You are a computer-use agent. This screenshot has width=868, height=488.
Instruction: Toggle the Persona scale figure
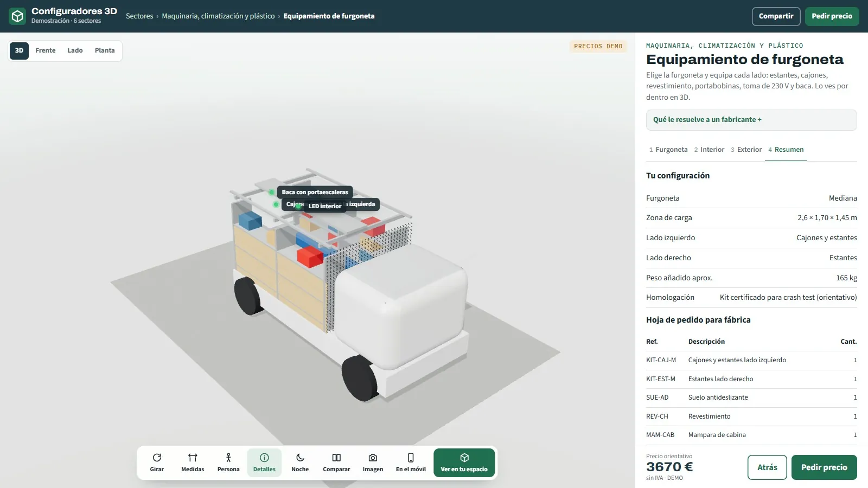[x=228, y=463]
